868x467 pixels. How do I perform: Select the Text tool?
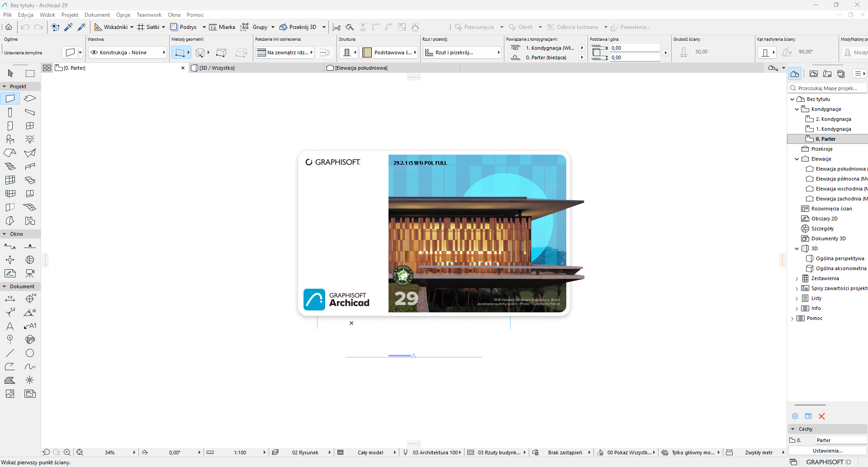[x=10, y=326]
